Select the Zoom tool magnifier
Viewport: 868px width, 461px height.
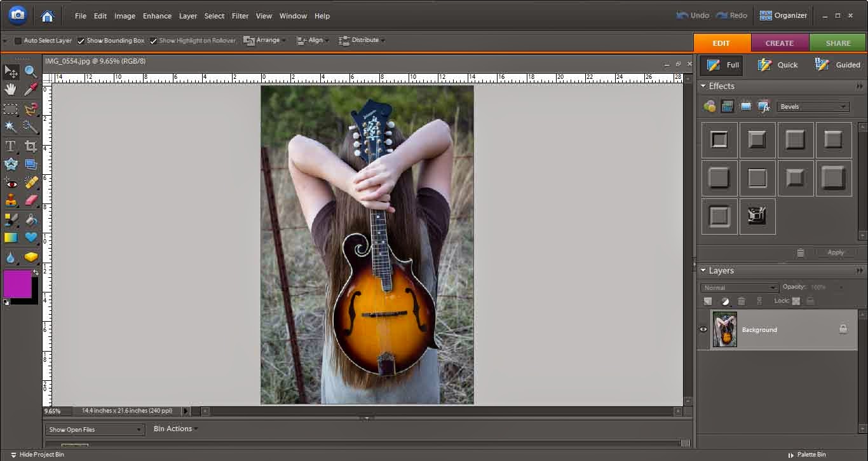pyautogui.click(x=31, y=72)
